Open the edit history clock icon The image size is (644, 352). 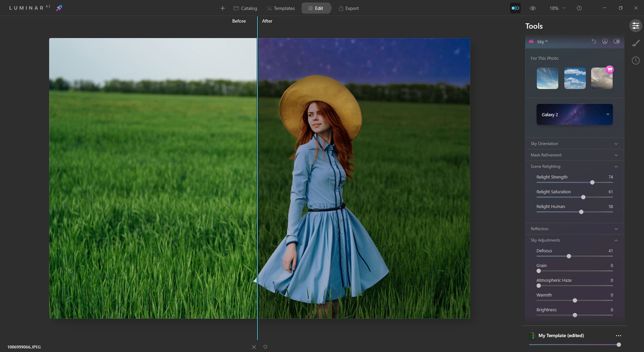[635, 61]
